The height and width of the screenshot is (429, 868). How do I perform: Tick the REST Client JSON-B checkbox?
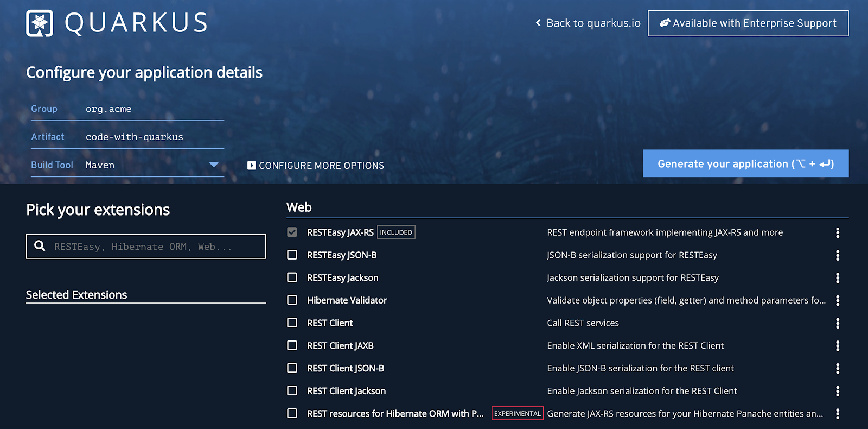(x=292, y=368)
